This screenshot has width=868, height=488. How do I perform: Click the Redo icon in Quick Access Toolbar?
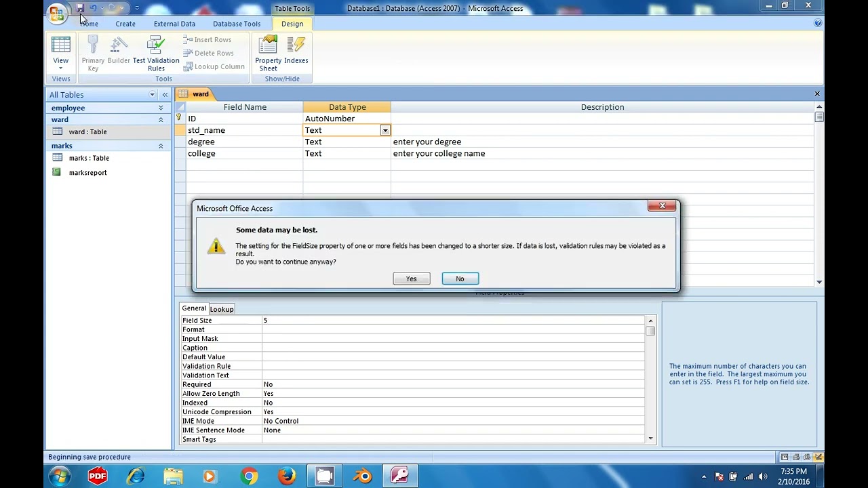point(112,8)
